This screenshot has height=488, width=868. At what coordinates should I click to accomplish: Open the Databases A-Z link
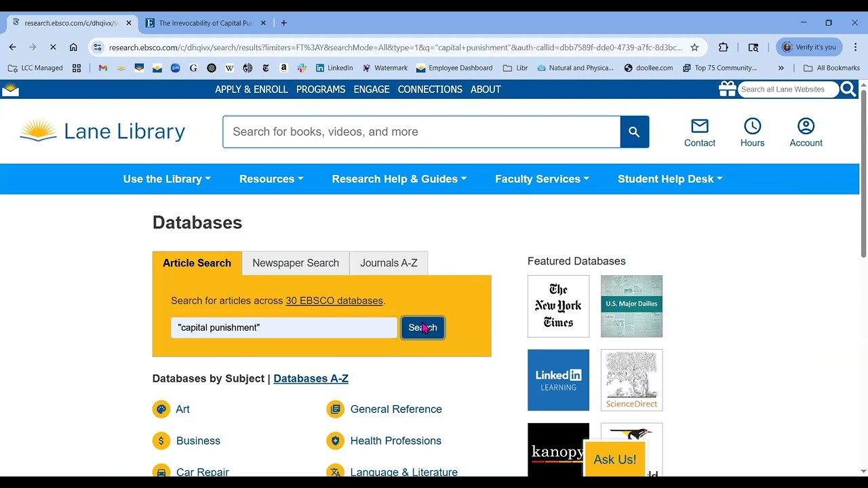pos(311,379)
